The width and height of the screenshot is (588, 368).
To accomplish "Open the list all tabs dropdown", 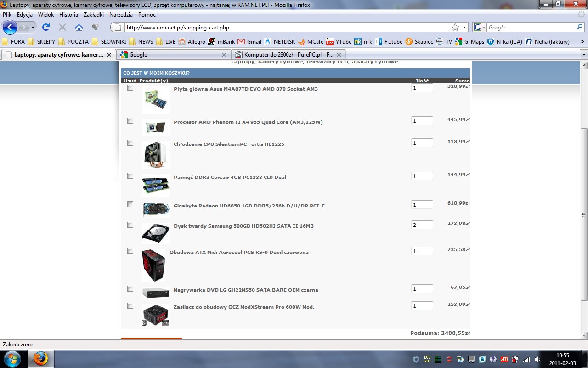I will tap(584, 55).
